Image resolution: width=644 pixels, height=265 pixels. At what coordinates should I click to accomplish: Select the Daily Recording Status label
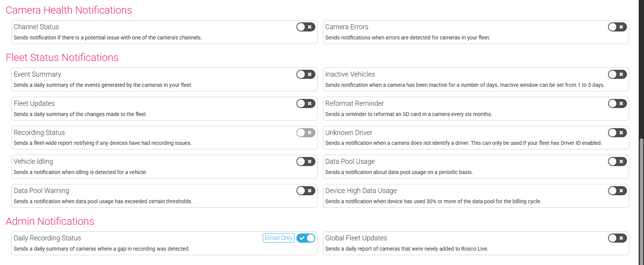47,238
